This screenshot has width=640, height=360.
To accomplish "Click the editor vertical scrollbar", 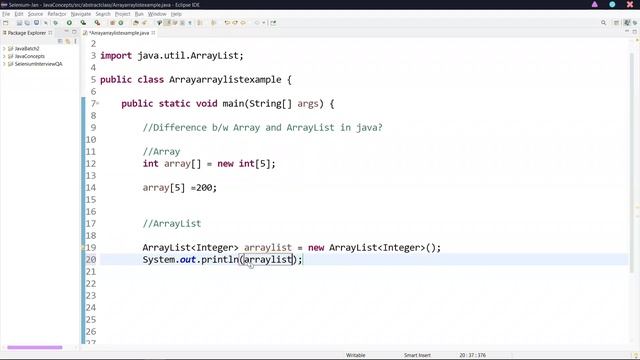I will point(631,163).
